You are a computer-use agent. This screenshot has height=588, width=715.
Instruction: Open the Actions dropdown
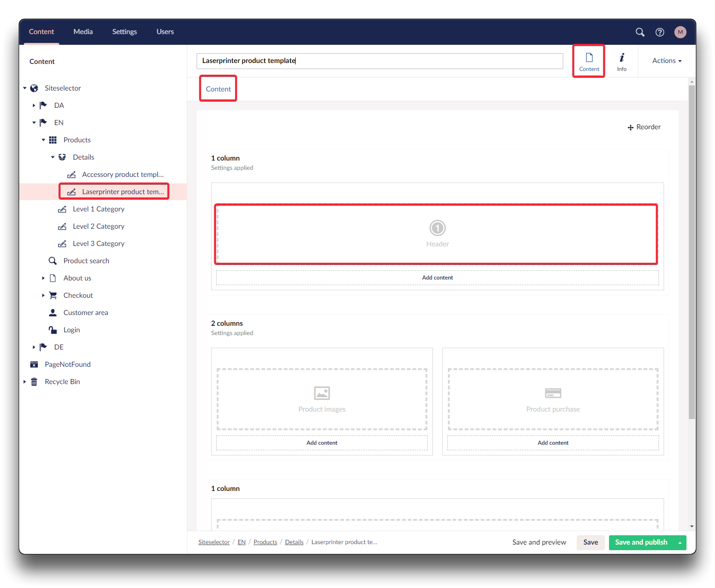666,61
